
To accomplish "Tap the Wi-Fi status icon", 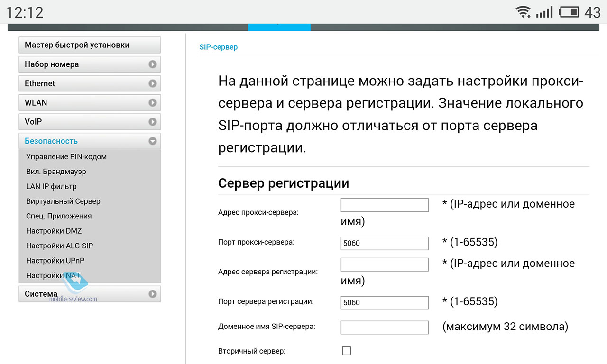I will tap(523, 12).
